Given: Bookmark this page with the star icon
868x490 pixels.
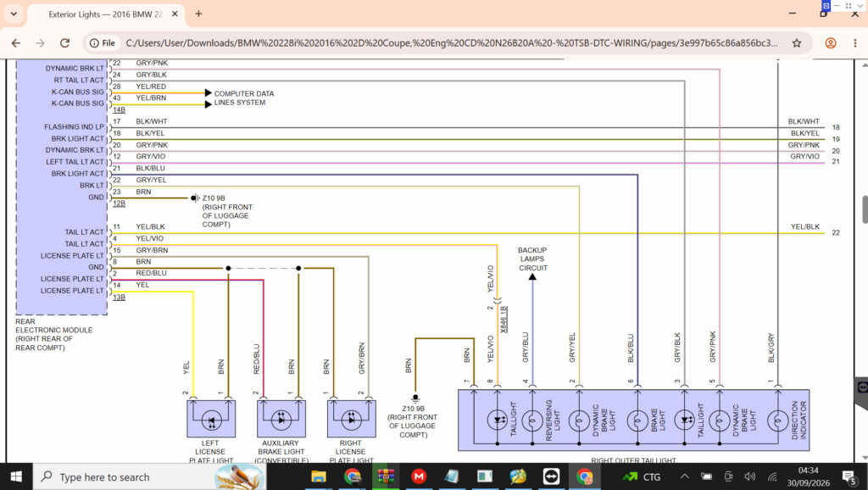Looking at the screenshot, I should 797,43.
